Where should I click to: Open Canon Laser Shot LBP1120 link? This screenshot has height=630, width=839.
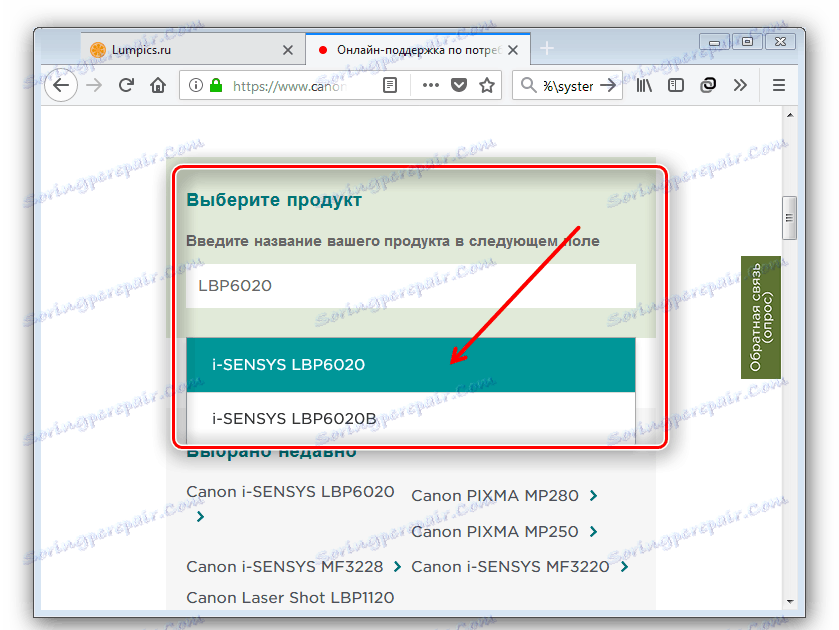(x=290, y=597)
